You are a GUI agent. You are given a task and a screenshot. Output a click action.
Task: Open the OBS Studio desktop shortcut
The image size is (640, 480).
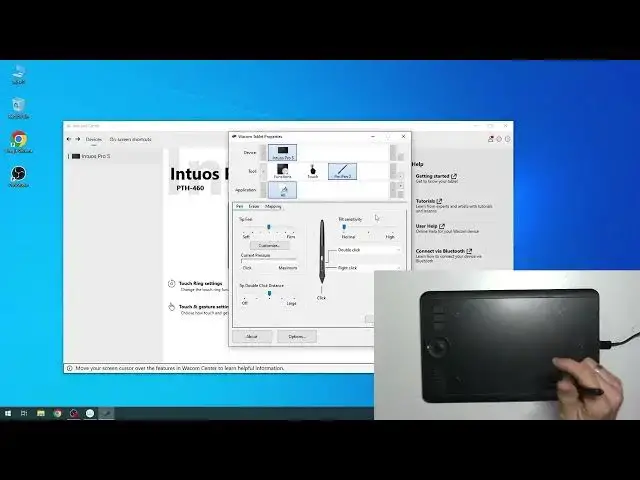click(18, 177)
